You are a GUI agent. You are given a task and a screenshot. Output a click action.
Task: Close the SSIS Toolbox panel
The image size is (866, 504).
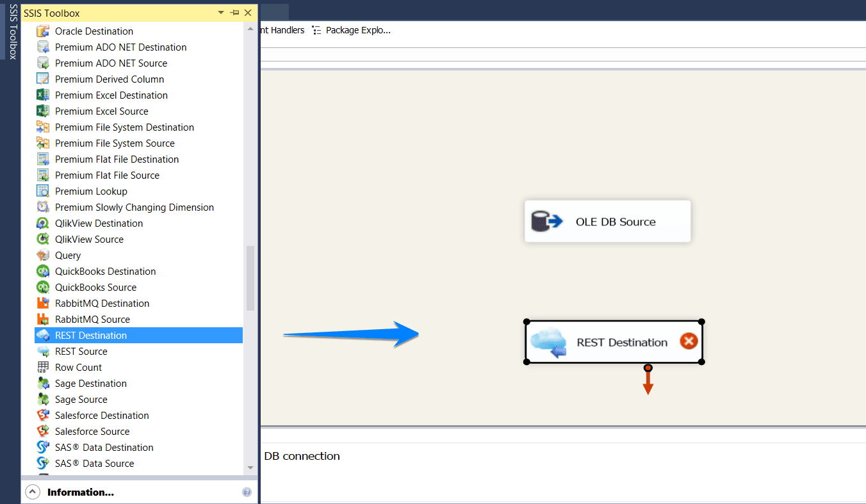pos(248,13)
